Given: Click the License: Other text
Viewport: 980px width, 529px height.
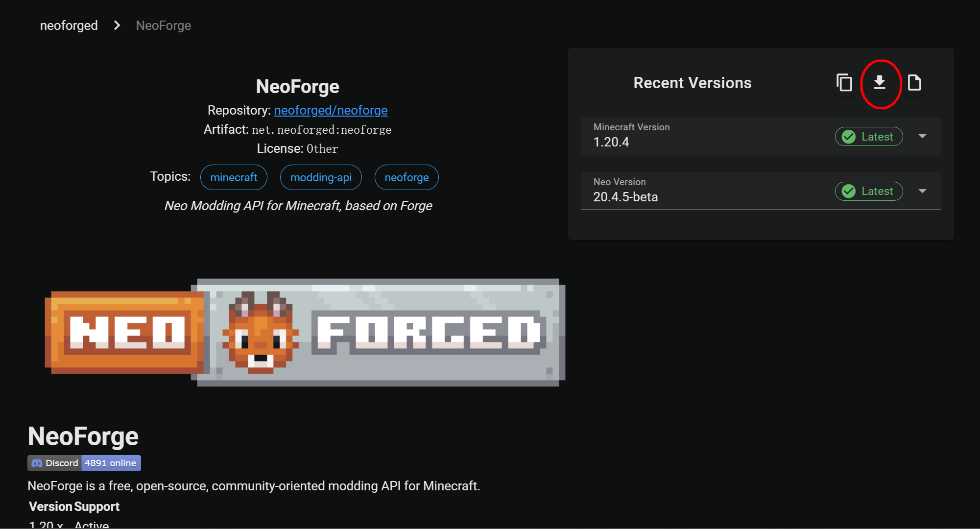Looking at the screenshot, I should click(297, 148).
